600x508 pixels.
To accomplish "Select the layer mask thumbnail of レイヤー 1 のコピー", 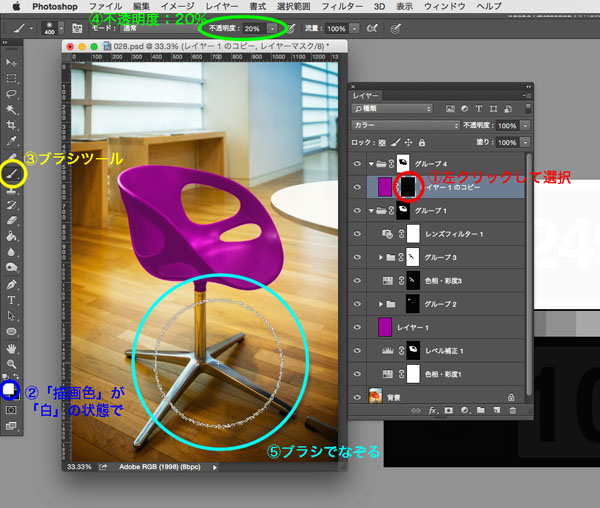I will click(x=409, y=185).
